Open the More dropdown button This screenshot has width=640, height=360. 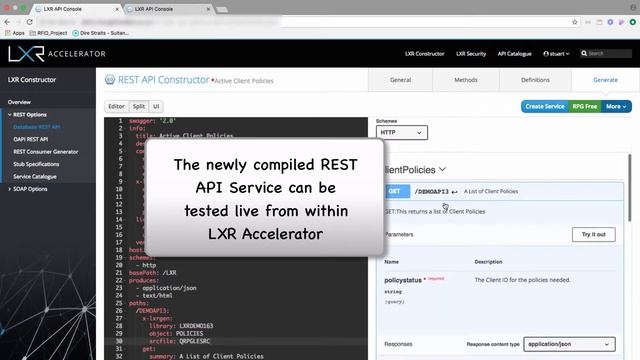(616, 107)
